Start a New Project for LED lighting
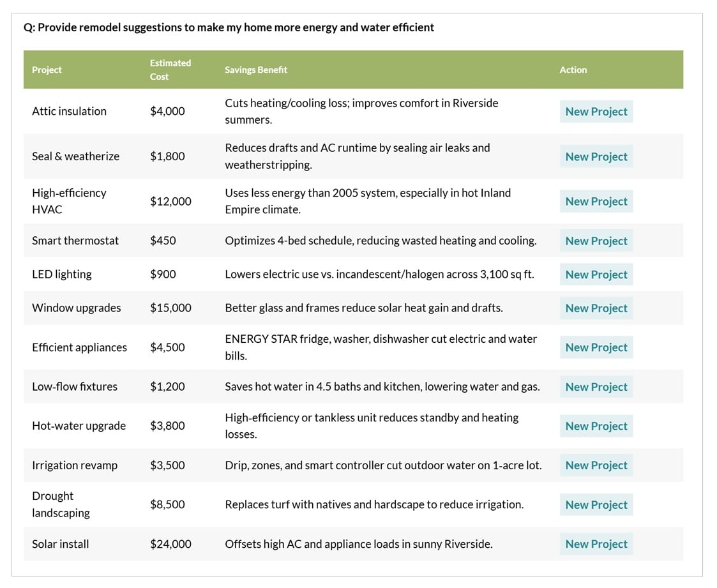The height and width of the screenshot is (588, 717). [595, 274]
